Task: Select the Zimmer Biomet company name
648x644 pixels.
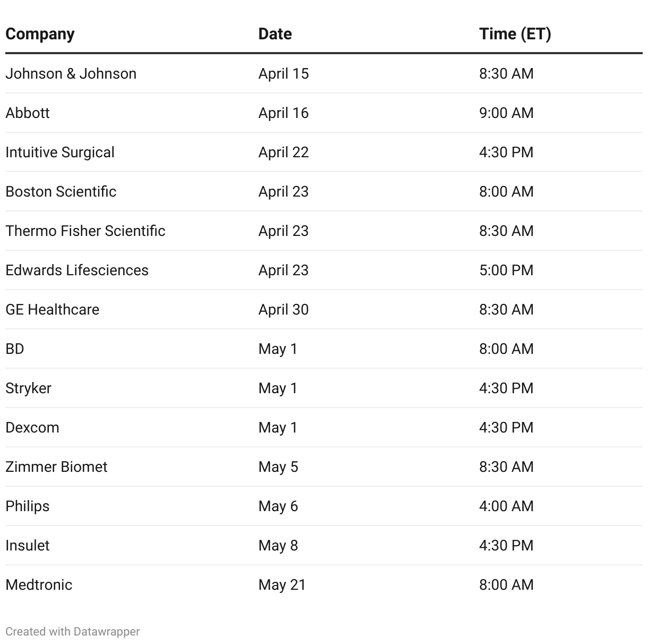Action: tap(56, 467)
